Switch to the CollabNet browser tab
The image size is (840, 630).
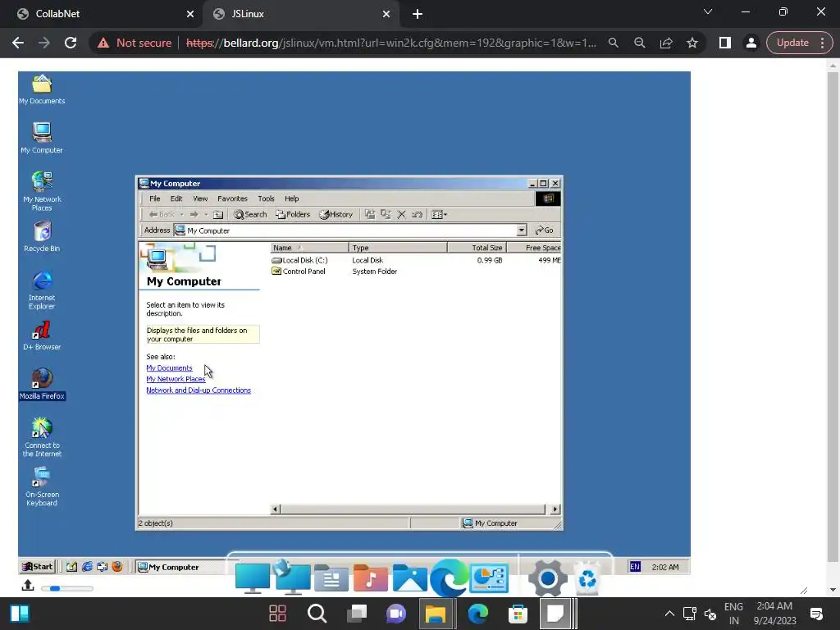(x=102, y=14)
